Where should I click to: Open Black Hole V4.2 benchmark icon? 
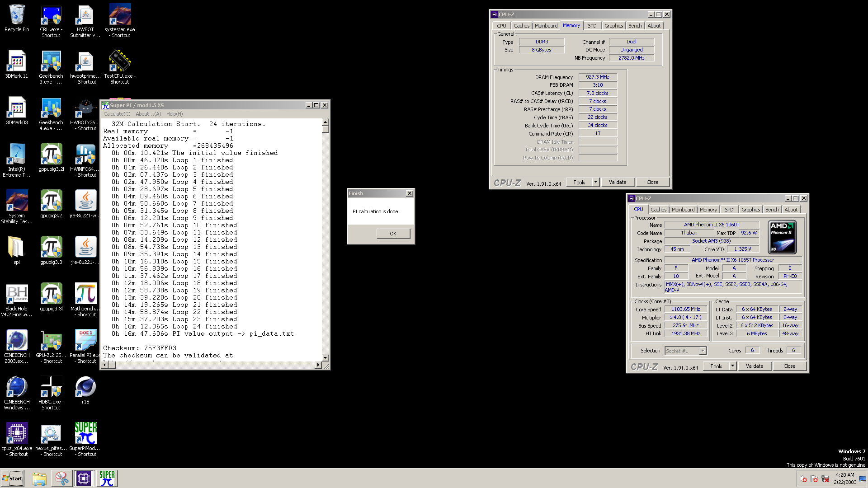click(17, 300)
